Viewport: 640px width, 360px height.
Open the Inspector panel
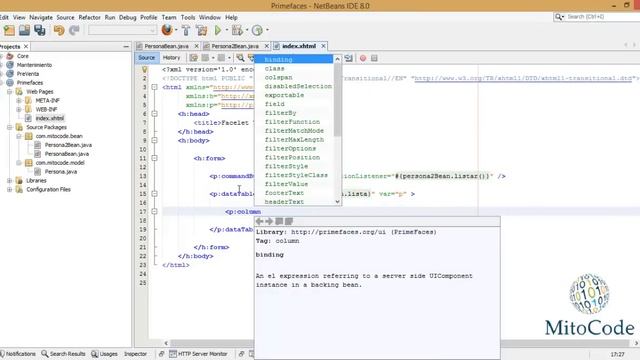(135, 354)
